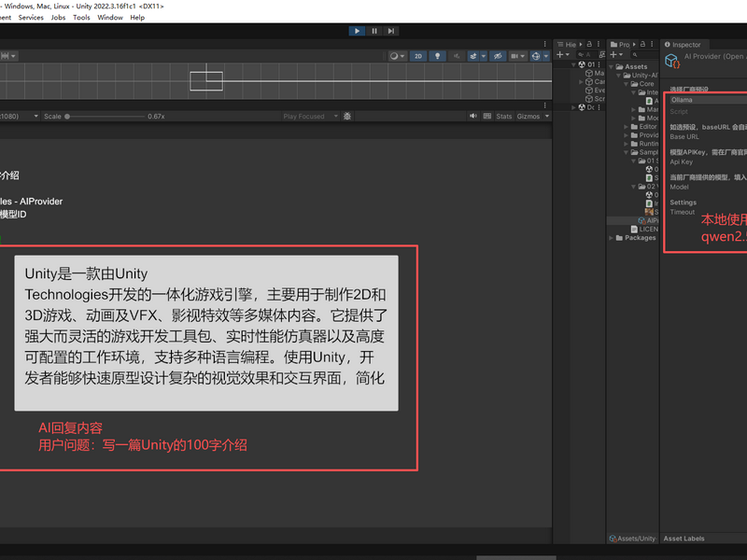Open the Project panel three-dot menu
The height and width of the screenshot is (560, 747).
point(652,44)
